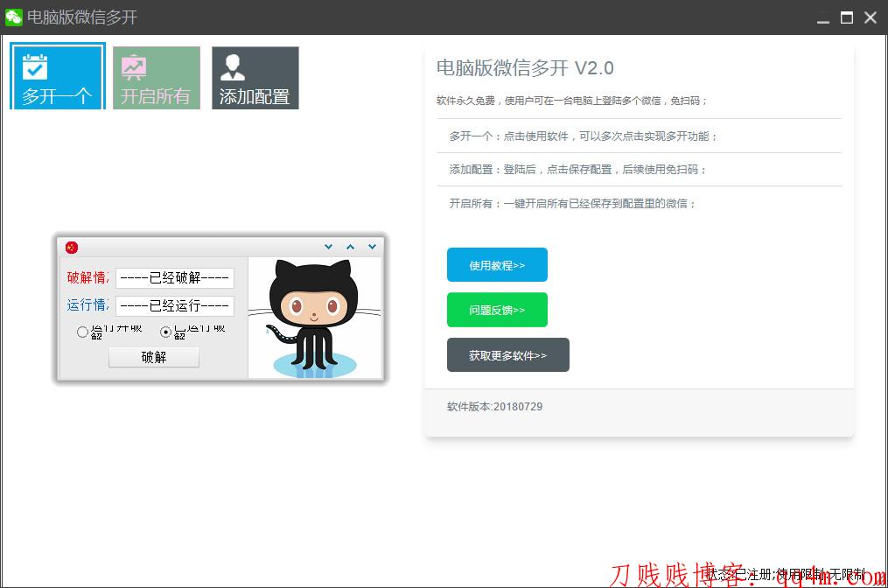Click the blue 运行情 label
This screenshot has width=888, height=588.
click(87, 305)
